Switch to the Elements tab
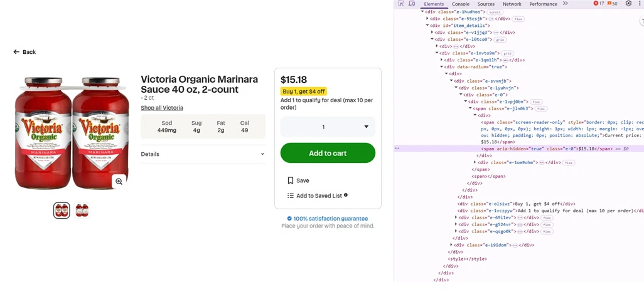This screenshot has height=292, width=644. click(x=434, y=4)
